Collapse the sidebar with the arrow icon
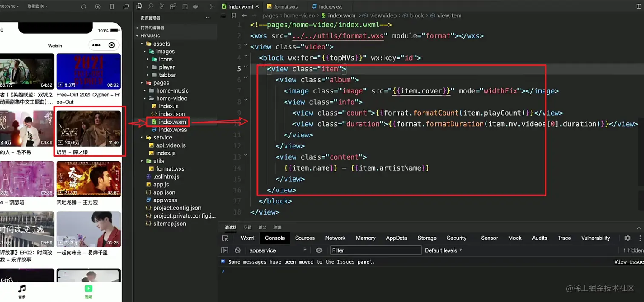The height and width of the screenshot is (302, 644). (x=212, y=6)
